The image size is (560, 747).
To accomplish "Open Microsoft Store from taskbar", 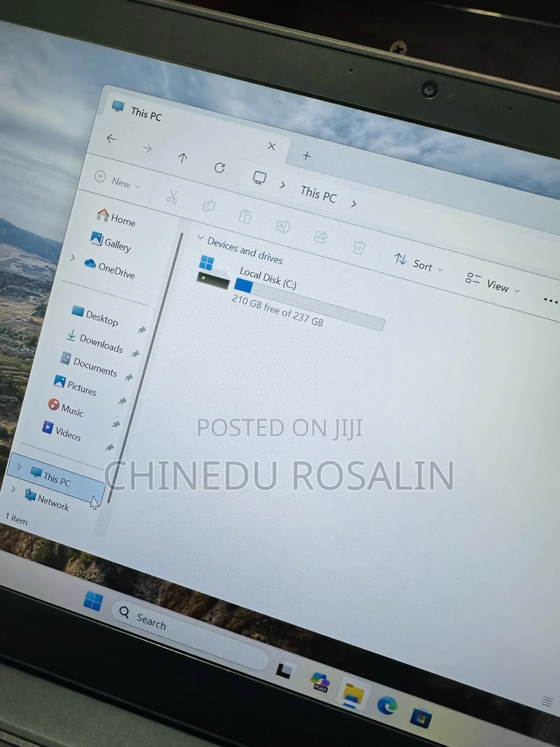I will click(x=421, y=718).
